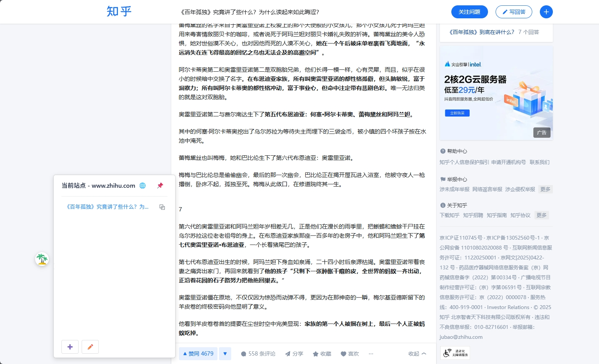Click 分享 share button
Viewport: 599px width, 364px height.
click(294, 354)
